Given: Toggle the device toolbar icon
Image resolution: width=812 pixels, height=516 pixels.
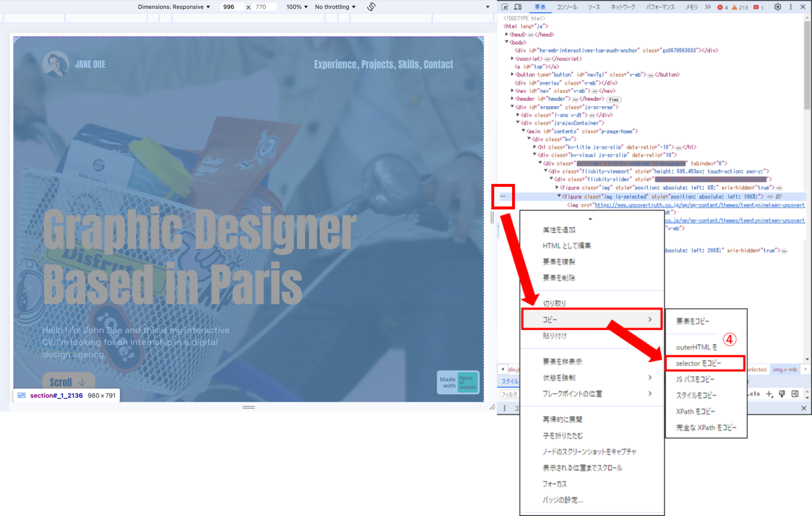Looking at the screenshot, I should (x=518, y=7).
